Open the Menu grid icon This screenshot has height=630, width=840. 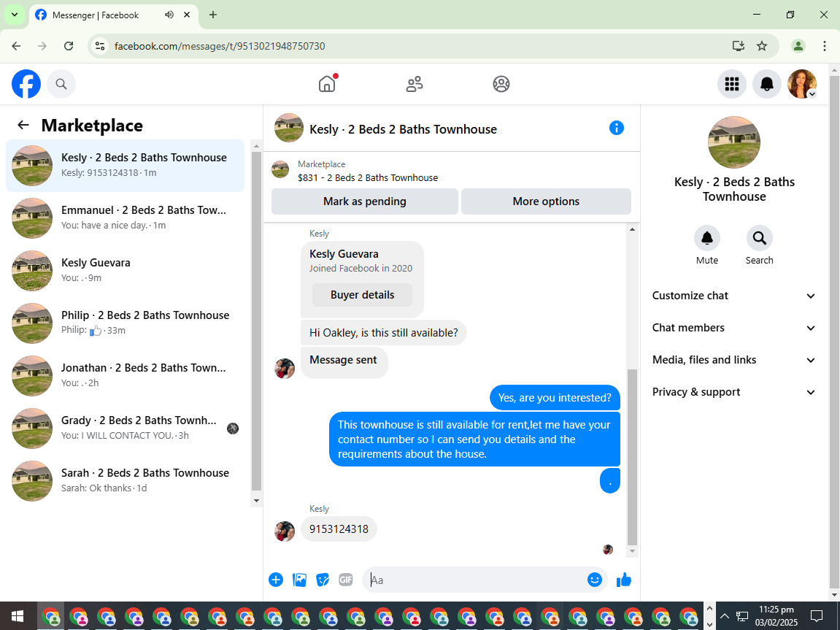732,84
